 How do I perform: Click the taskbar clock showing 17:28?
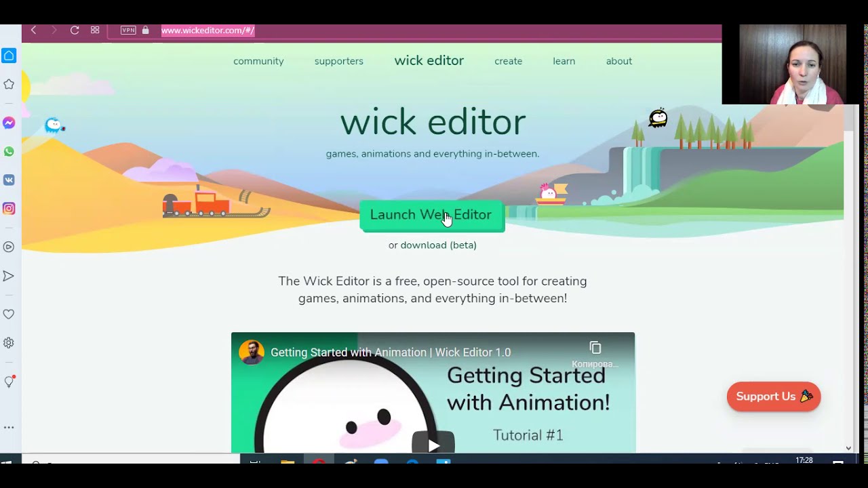point(804,460)
